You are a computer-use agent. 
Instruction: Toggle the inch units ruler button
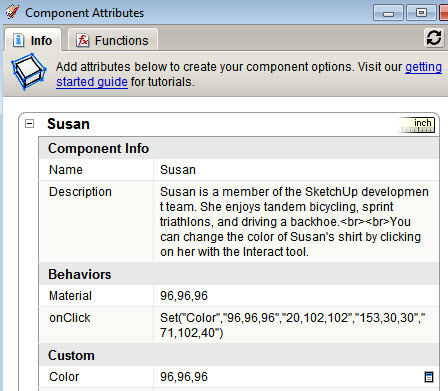click(417, 125)
